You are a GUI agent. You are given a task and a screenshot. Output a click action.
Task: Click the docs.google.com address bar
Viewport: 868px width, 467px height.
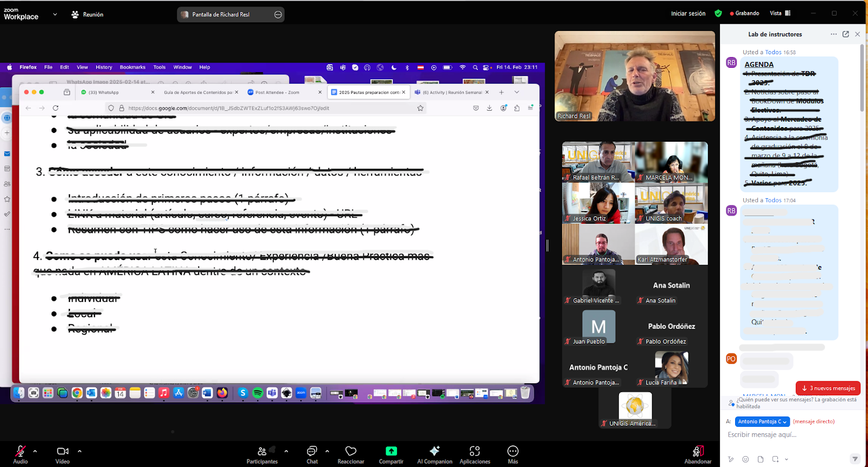[x=266, y=108]
